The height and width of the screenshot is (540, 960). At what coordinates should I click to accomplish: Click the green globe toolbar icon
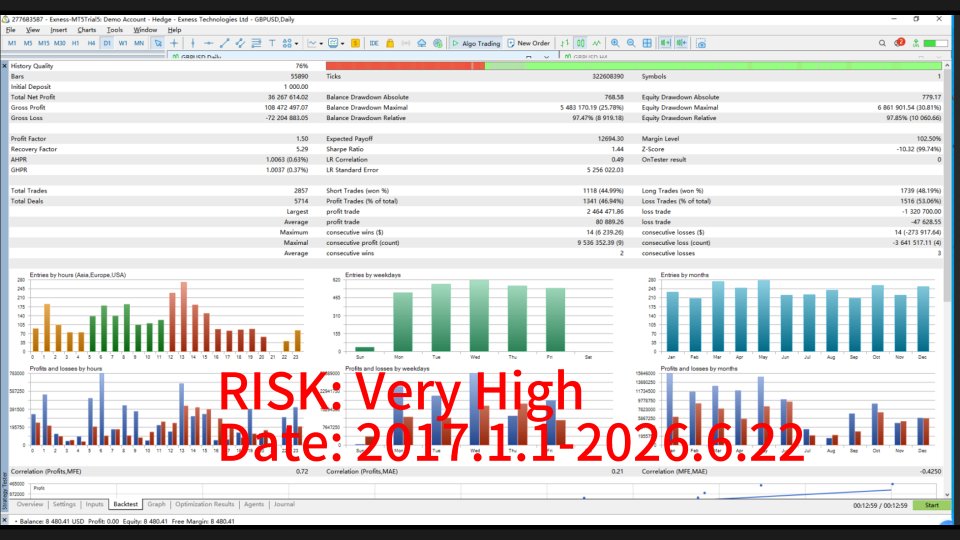tap(438, 43)
